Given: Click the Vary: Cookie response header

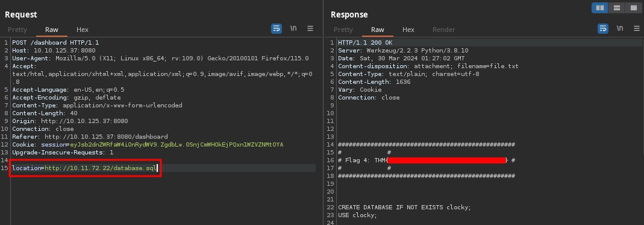Looking at the screenshot, I should coord(360,90).
